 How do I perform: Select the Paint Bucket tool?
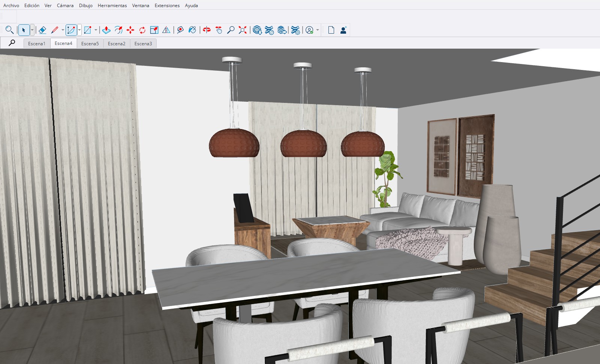(x=192, y=30)
